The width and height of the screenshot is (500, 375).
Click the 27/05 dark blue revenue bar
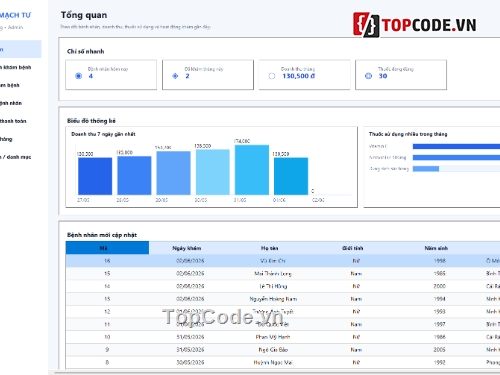95,176
